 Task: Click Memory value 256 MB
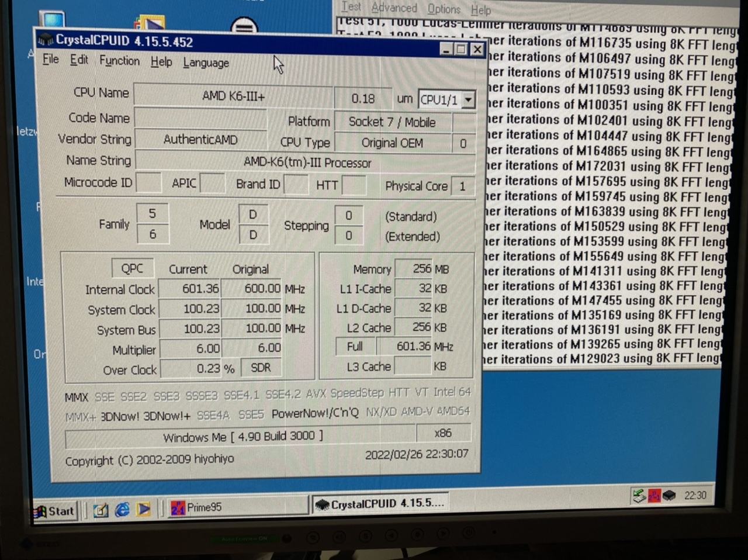414,268
